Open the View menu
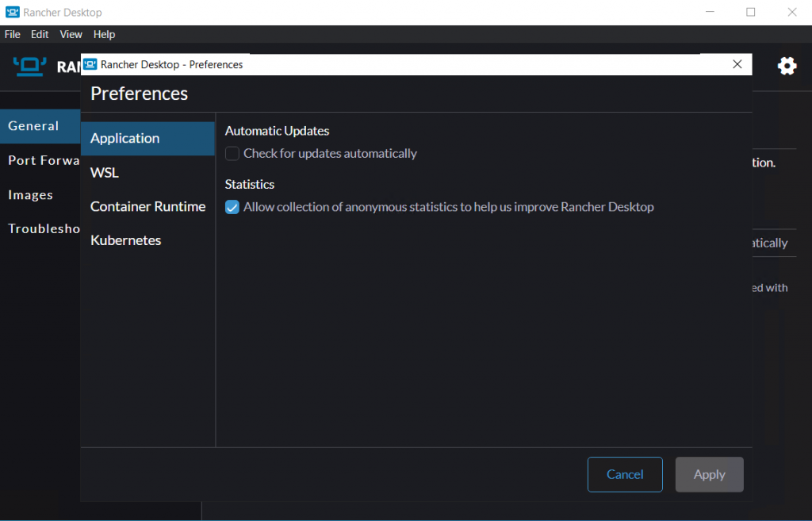 71,34
